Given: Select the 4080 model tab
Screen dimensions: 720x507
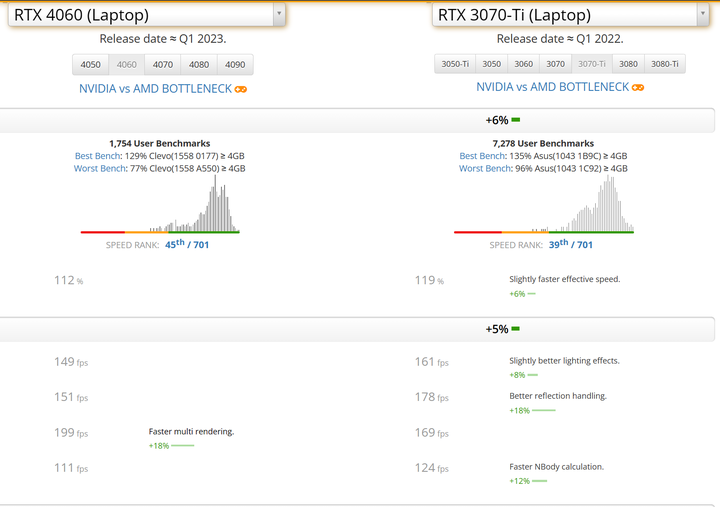Looking at the screenshot, I should coord(199,65).
